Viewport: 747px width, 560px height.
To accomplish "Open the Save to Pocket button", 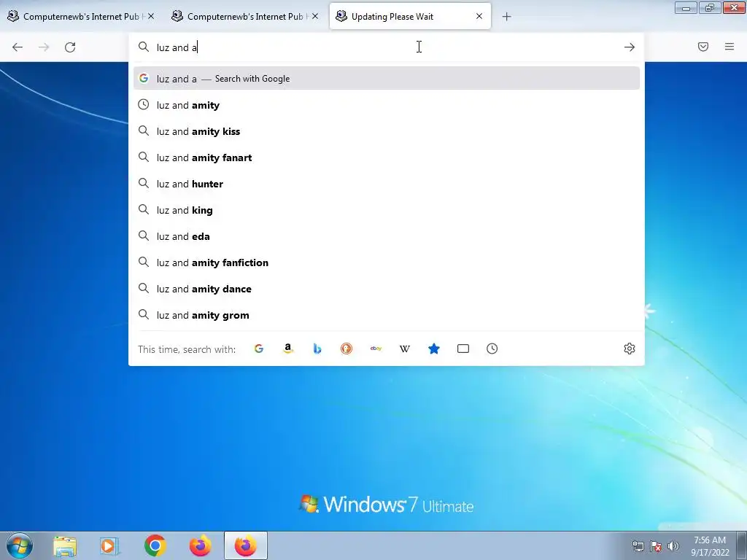I will click(x=703, y=47).
